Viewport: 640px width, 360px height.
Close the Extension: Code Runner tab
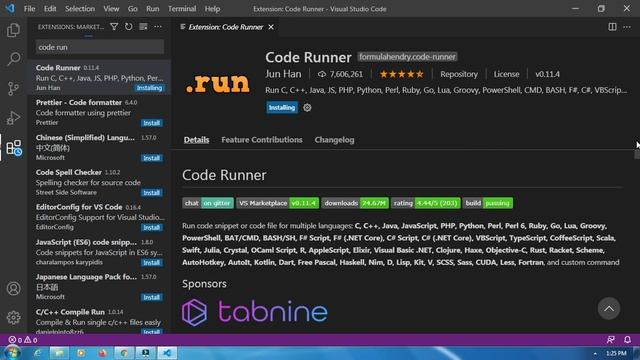(x=271, y=27)
